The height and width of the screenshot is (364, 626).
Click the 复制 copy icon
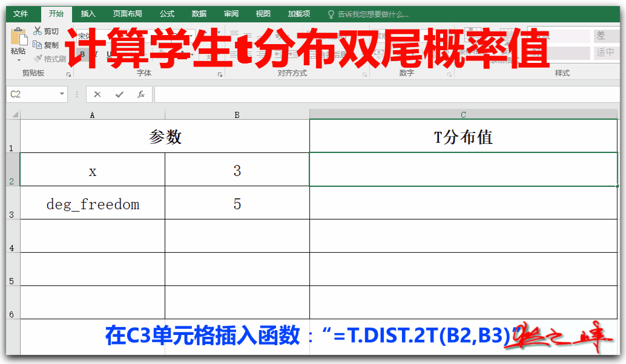coord(37,45)
